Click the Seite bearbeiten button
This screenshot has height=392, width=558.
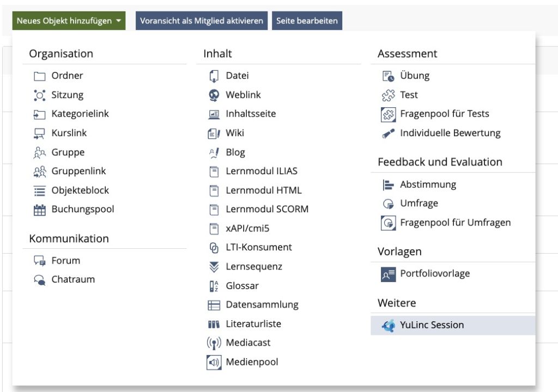(307, 21)
